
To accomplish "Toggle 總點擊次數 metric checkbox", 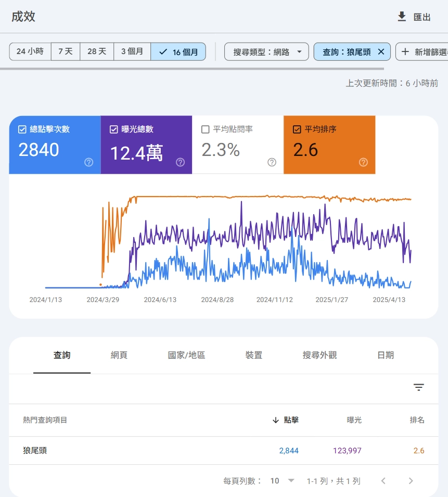I will [22, 129].
